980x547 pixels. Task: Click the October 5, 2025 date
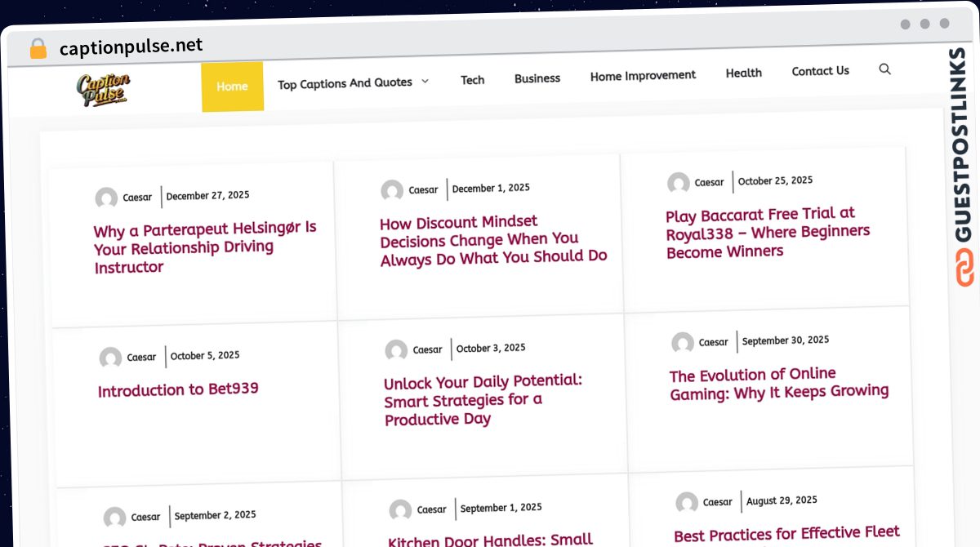[205, 356]
